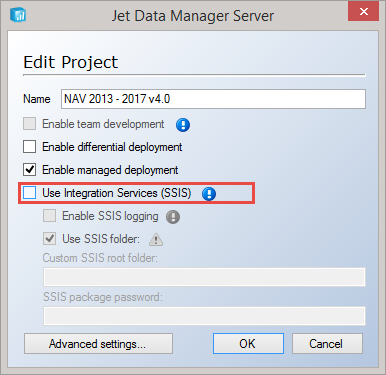Check Use Integration Services (SSIS)
This screenshot has width=386, height=375.
(30, 193)
